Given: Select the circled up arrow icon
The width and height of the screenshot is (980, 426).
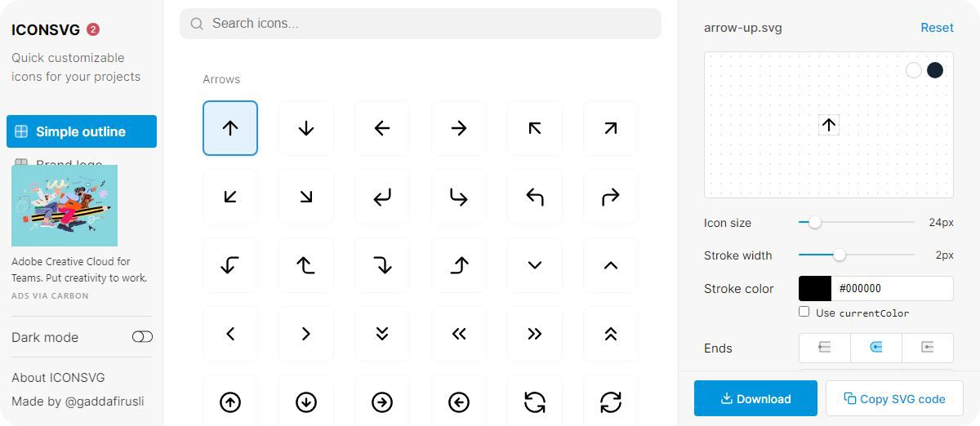Looking at the screenshot, I should (230, 402).
